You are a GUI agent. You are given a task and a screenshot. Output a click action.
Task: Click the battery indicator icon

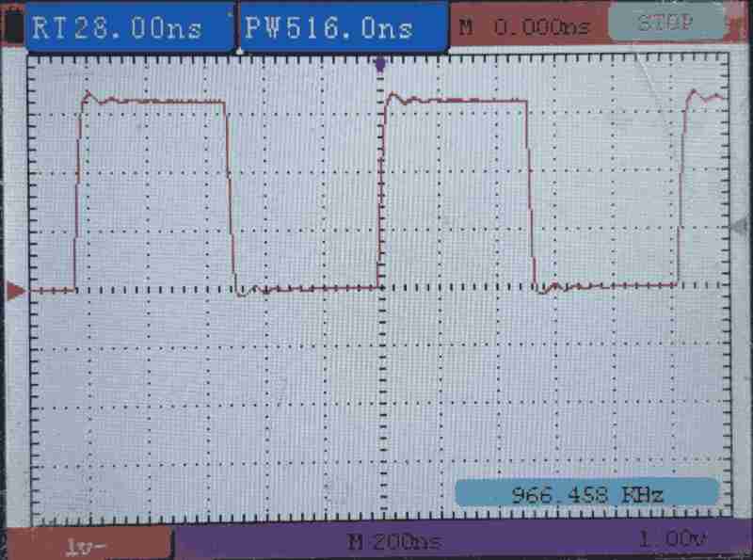[x=13, y=26]
